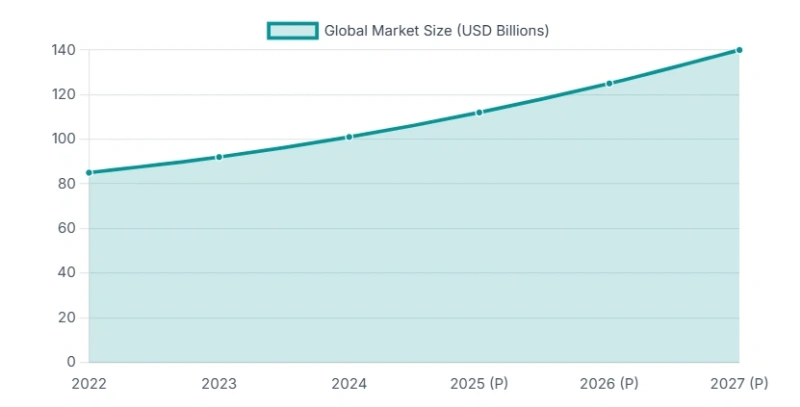Select the 60 y-axis tick label

click(67, 228)
